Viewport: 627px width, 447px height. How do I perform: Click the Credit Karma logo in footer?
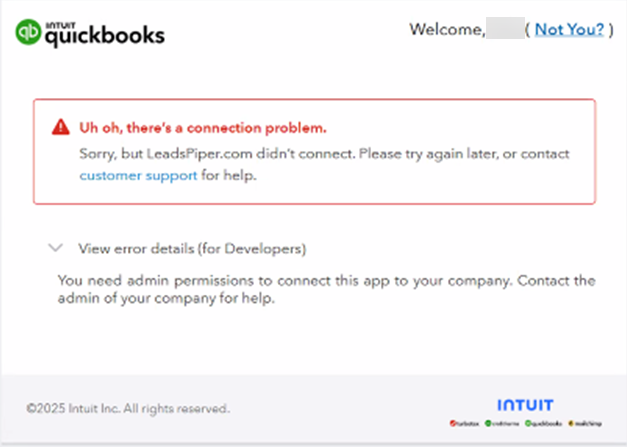[502, 423]
